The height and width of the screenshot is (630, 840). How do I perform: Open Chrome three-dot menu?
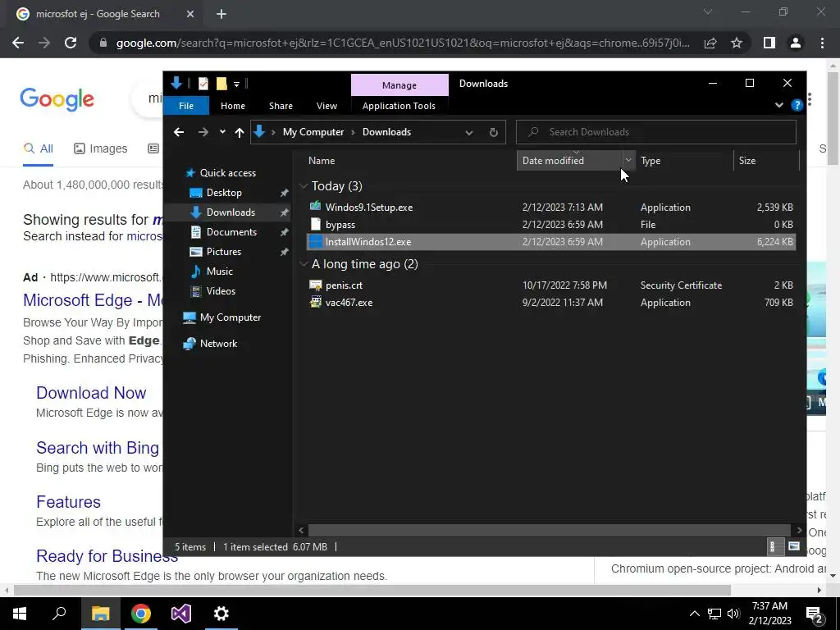tap(822, 43)
